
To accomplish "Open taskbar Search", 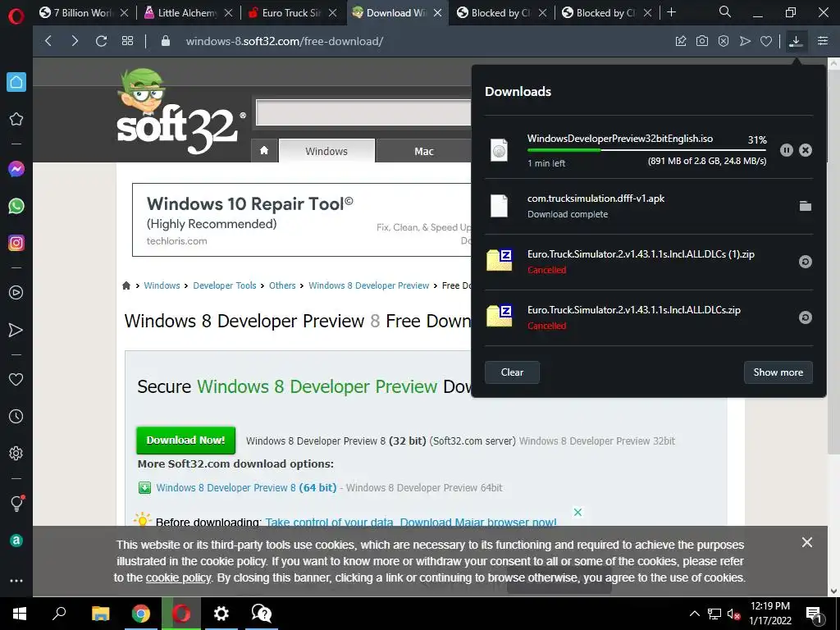I will 59,614.
